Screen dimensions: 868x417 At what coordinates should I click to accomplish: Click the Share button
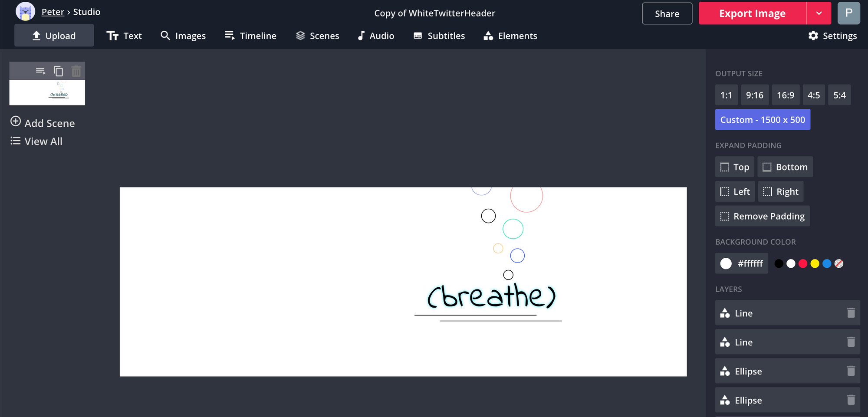tap(667, 13)
